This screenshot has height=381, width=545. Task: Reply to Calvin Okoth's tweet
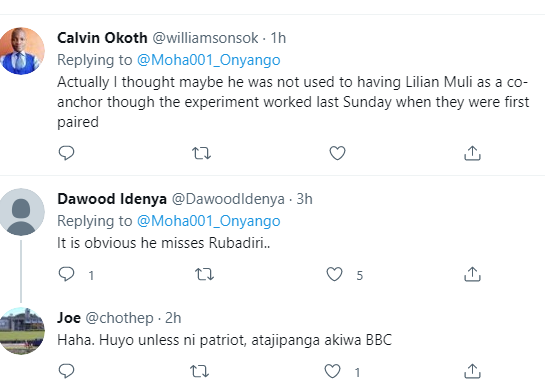pos(66,153)
